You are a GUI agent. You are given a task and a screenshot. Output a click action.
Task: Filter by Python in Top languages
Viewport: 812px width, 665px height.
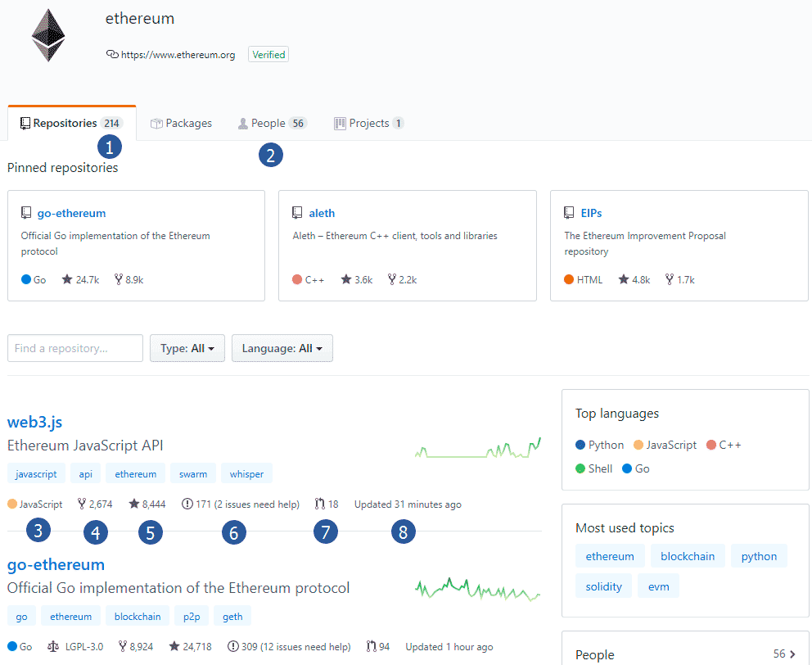click(x=600, y=445)
